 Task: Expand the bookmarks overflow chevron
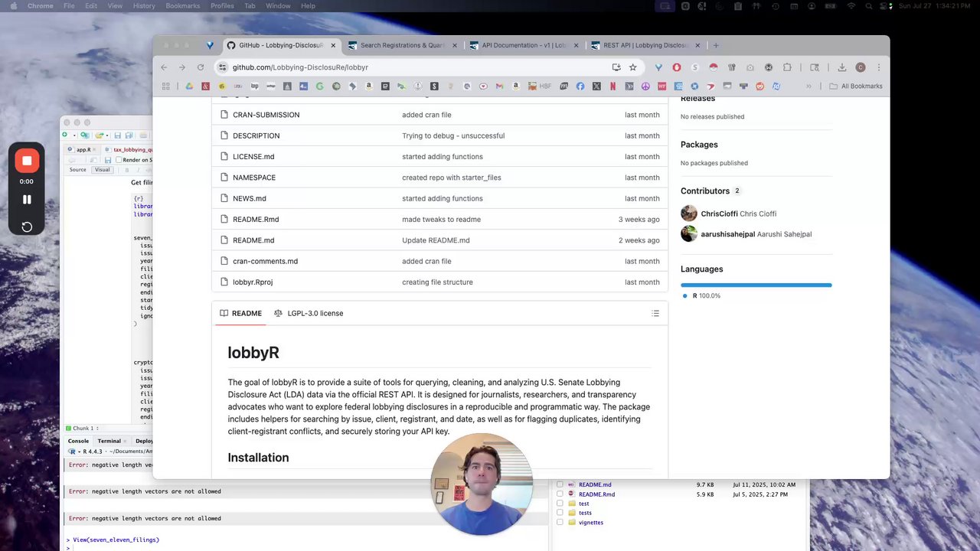[808, 86]
